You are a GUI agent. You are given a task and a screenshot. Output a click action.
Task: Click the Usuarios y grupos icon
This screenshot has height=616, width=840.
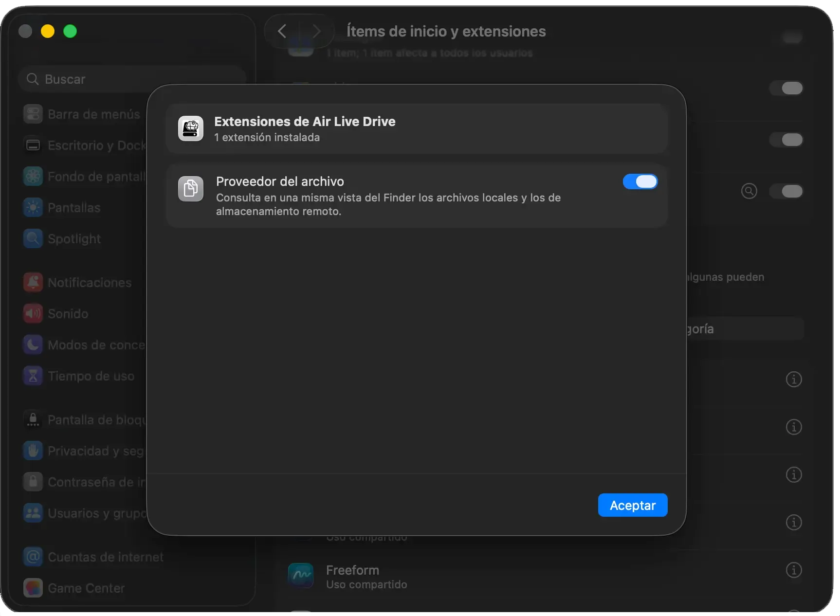point(33,513)
